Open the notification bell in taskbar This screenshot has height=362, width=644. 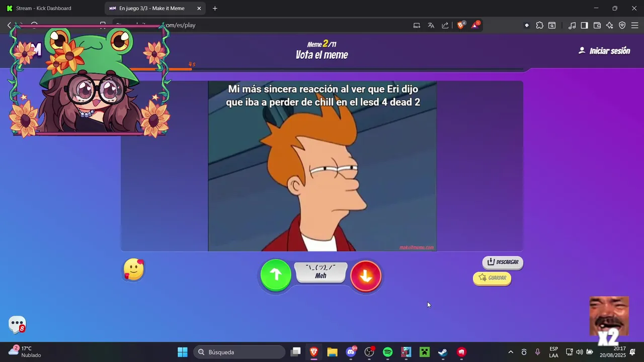[x=633, y=352]
